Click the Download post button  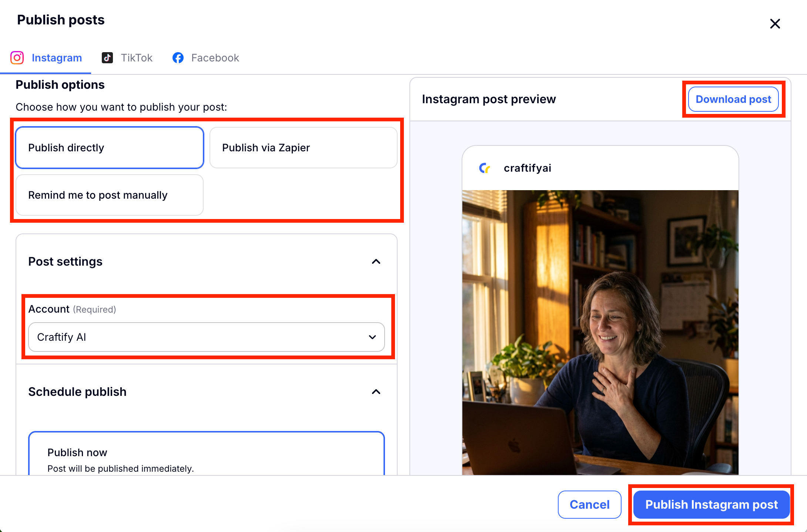733,99
